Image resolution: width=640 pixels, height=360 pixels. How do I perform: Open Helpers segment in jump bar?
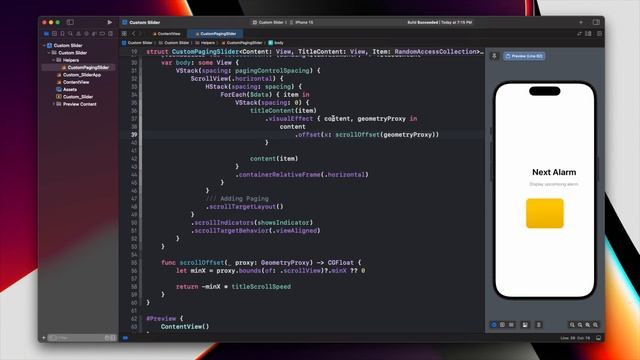coord(205,42)
